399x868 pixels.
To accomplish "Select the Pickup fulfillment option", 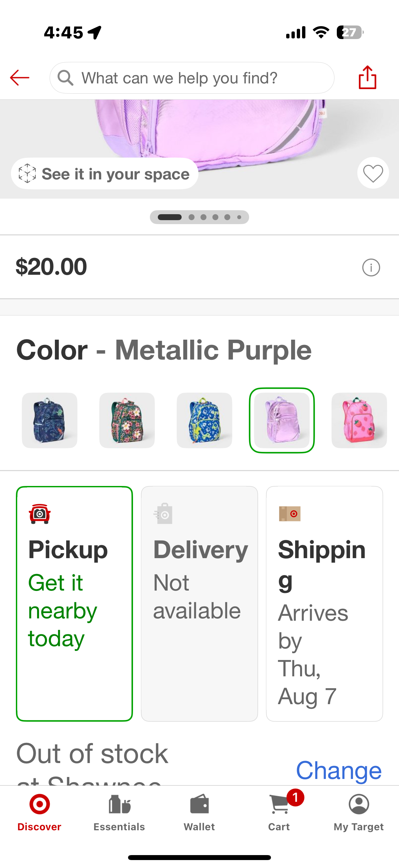I will click(x=74, y=603).
